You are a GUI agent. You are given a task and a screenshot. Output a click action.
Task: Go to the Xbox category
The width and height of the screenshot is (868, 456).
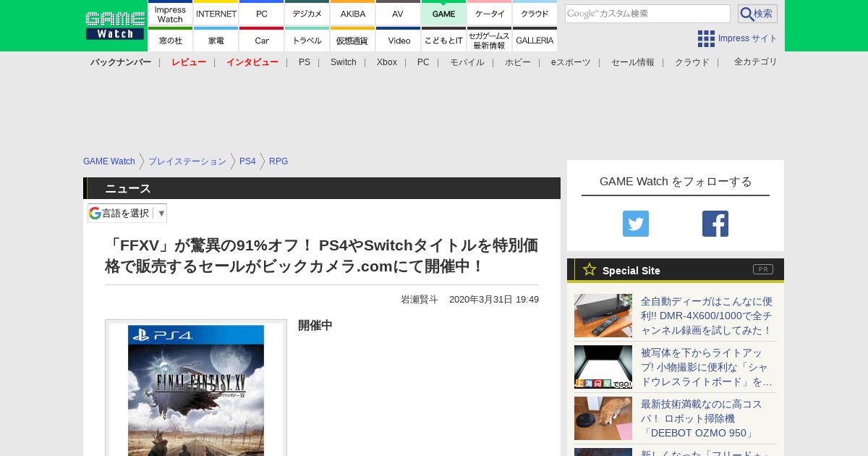tap(387, 62)
